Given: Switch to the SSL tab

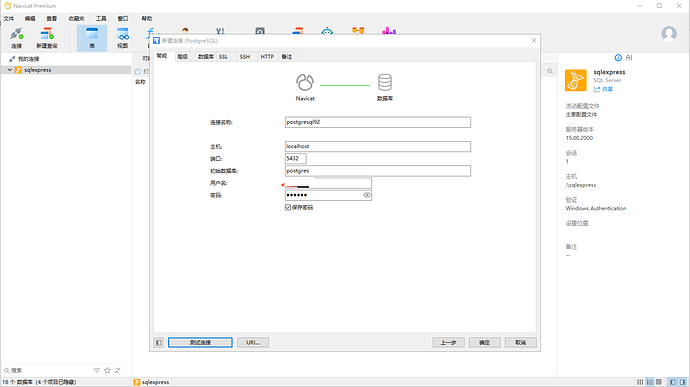Looking at the screenshot, I should [224, 56].
